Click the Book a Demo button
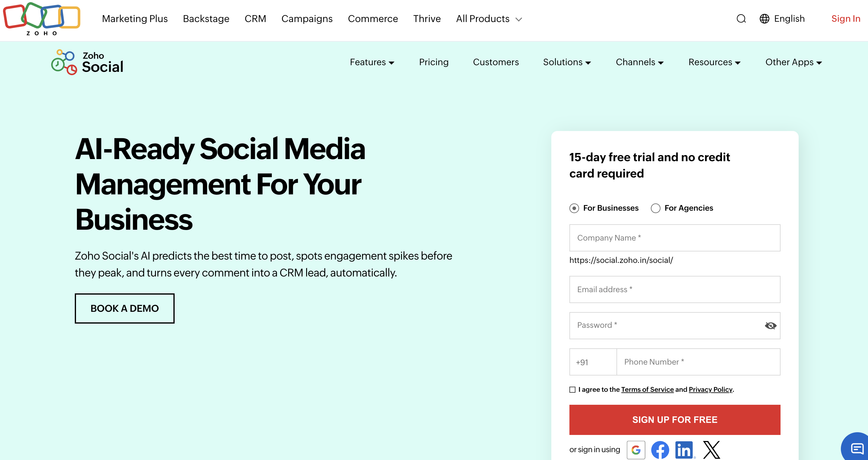 click(x=124, y=308)
